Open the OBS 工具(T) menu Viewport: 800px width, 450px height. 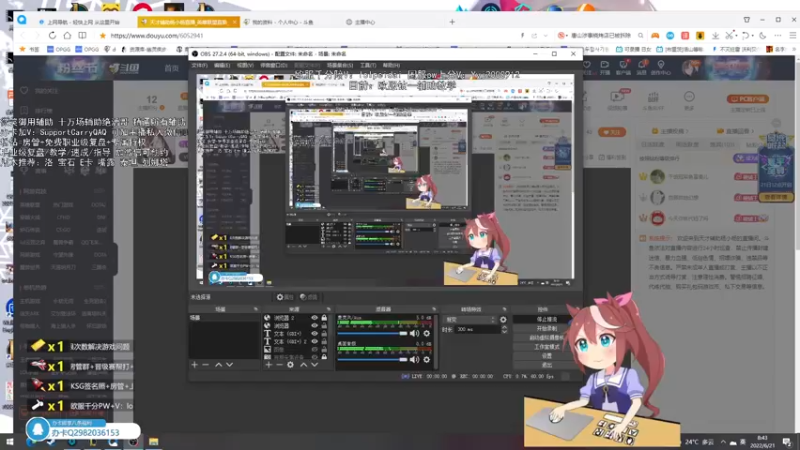point(368,65)
